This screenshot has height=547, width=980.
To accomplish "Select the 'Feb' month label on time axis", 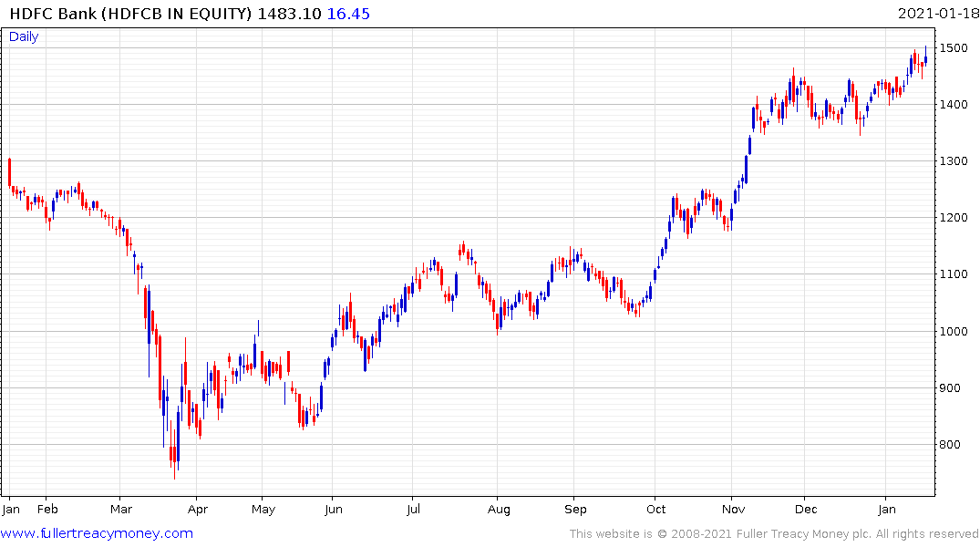I will (47, 510).
